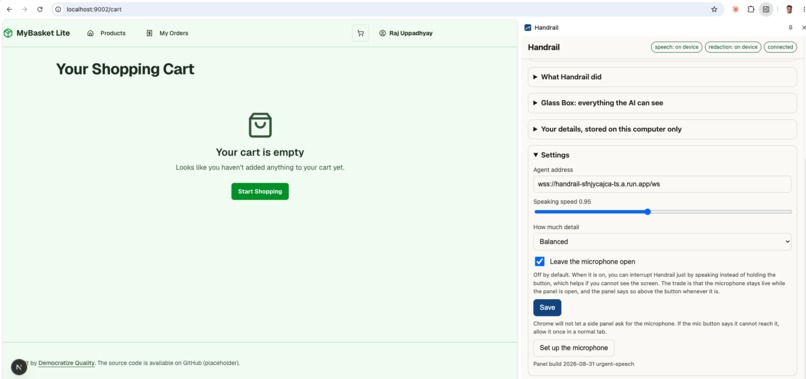The height and width of the screenshot is (379, 806).
Task: Open the How much detail dropdown
Action: [x=662, y=242]
